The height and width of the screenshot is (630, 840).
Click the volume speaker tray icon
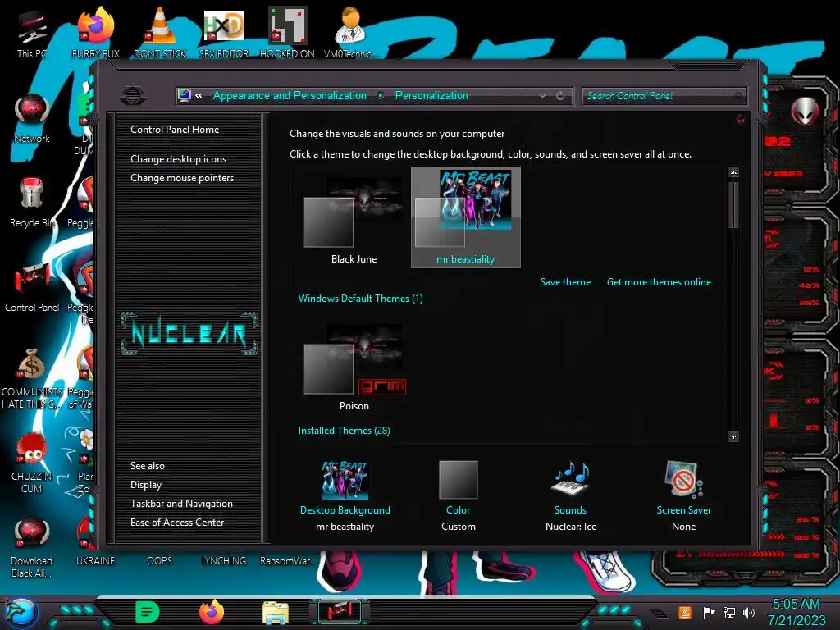[749, 612]
